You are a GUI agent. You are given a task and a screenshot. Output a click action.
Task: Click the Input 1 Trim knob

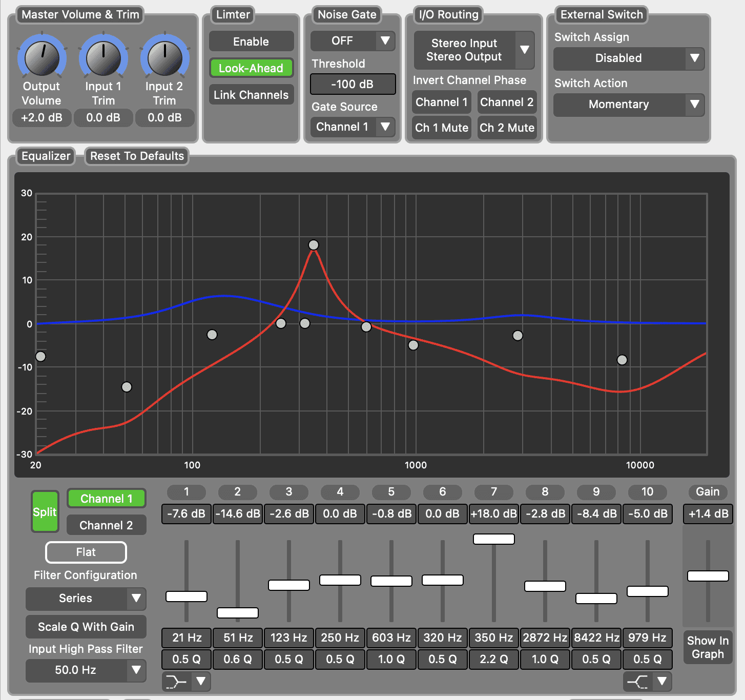click(x=104, y=58)
